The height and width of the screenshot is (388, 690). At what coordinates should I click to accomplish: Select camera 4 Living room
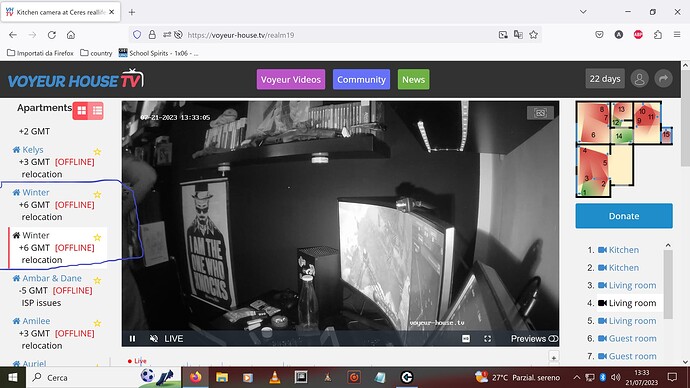pyautogui.click(x=627, y=303)
